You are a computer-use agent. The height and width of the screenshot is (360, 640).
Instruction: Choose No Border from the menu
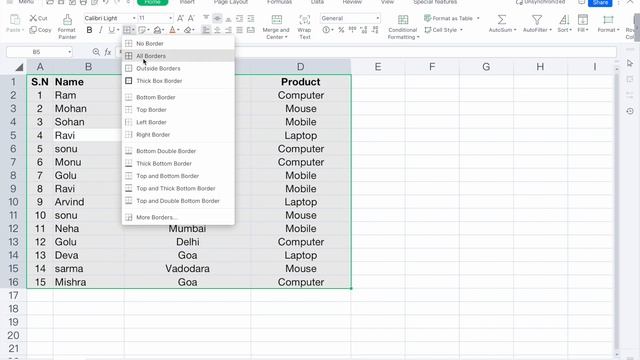[x=178, y=43]
